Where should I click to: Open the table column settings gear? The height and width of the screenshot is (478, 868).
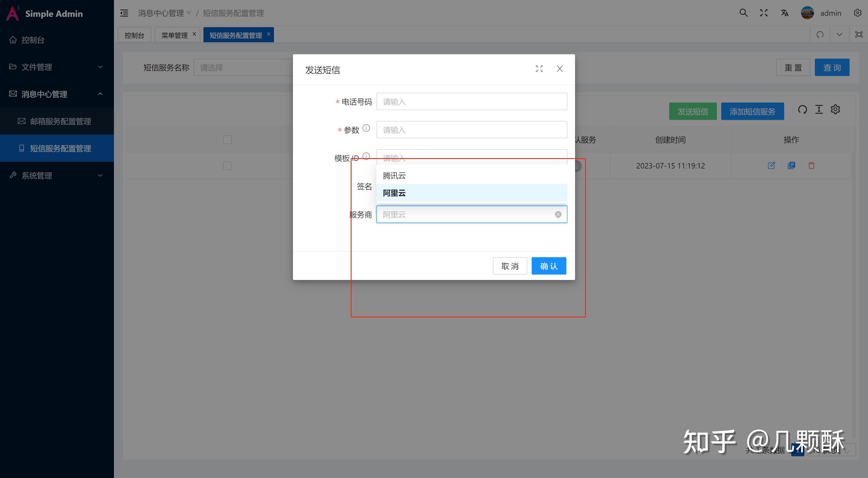[835, 109]
